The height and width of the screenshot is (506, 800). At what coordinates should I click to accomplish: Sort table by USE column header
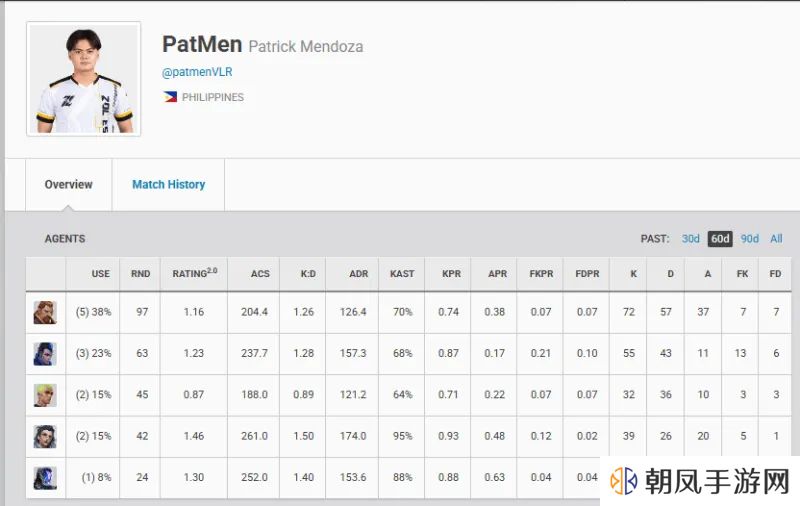101,273
